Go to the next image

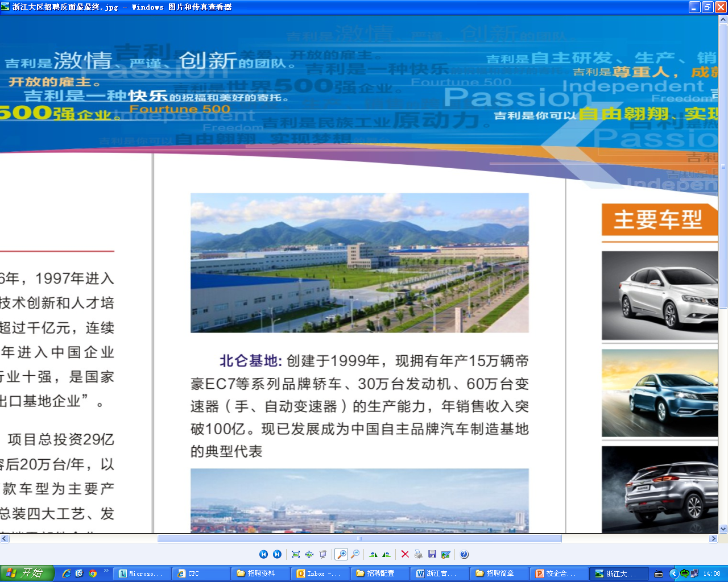click(277, 554)
